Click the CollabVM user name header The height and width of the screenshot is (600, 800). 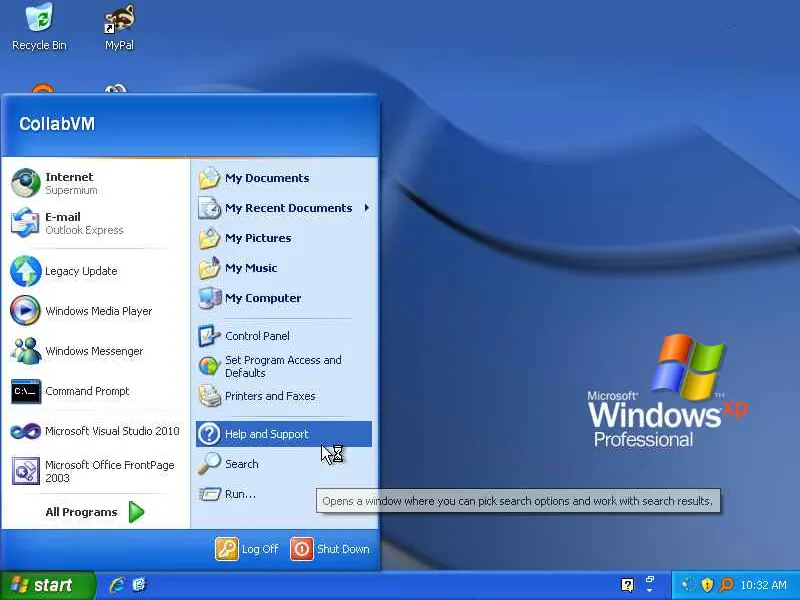click(57, 124)
